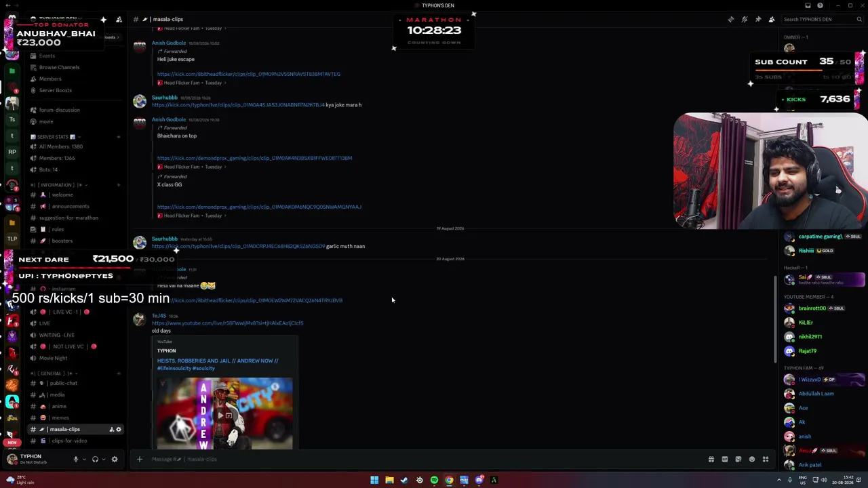The width and height of the screenshot is (868, 488).
Task: Open Saurhubbb's link beside garlic muth naan
Action: click(238, 246)
